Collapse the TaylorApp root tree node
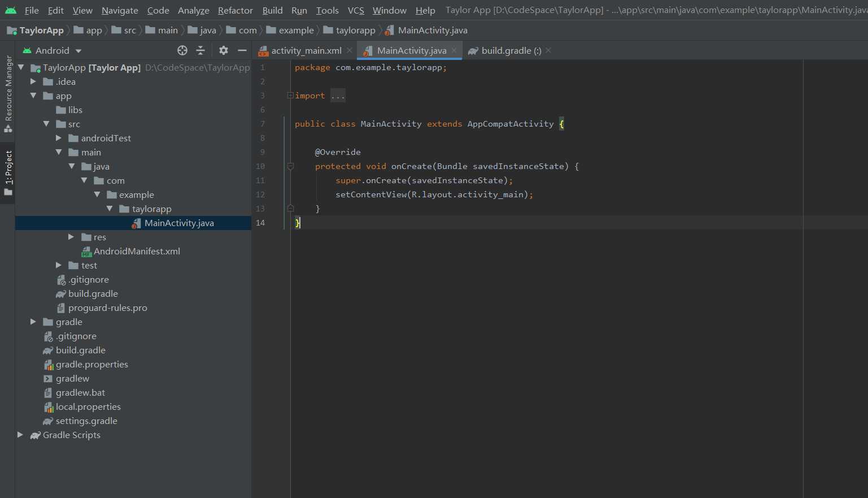This screenshot has height=498, width=868. click(21, 67)
